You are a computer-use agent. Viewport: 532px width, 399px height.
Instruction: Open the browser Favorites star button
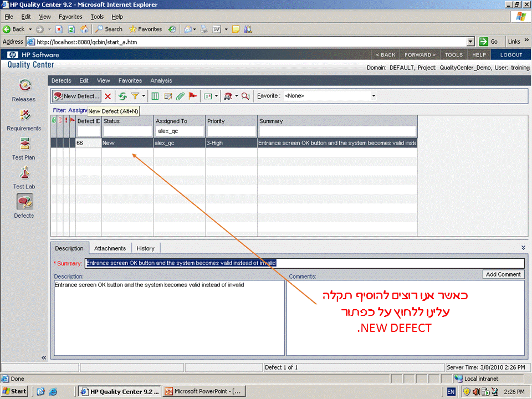point(146,29)
